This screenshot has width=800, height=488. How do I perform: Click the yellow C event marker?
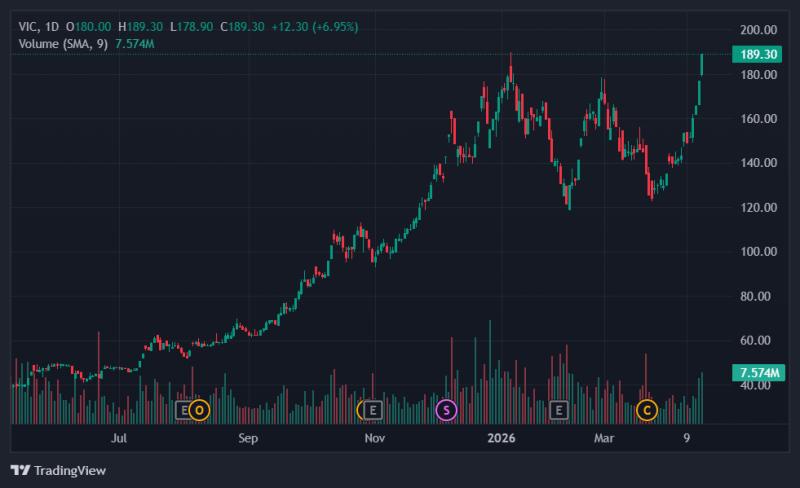pos(646,410)
